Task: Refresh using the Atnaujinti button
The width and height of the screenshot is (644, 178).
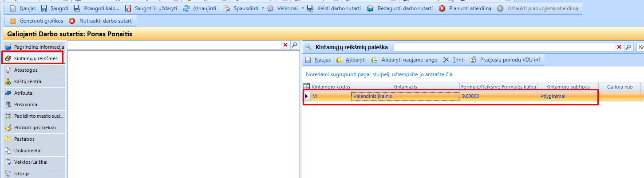Action: 200,8
